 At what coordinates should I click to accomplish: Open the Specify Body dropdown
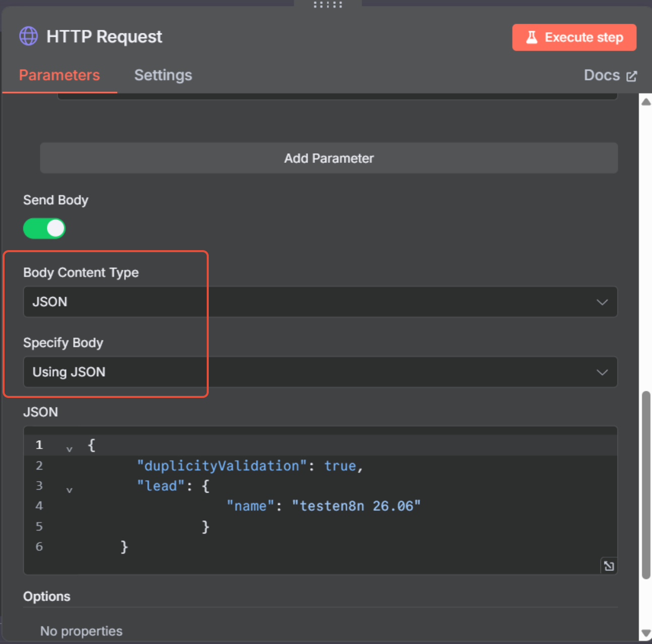[320, 372]
